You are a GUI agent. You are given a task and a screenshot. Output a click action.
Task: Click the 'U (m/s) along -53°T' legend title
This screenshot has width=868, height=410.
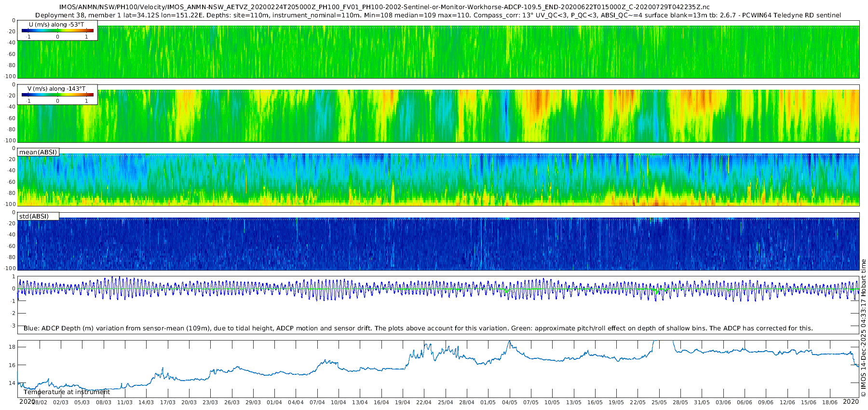[56, 25]
